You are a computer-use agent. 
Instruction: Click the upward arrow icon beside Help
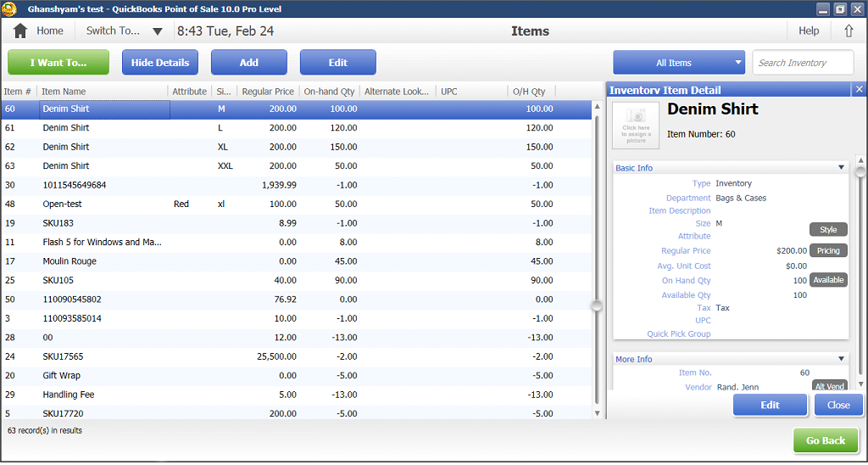pyautogui.click(x=849, y=31)
